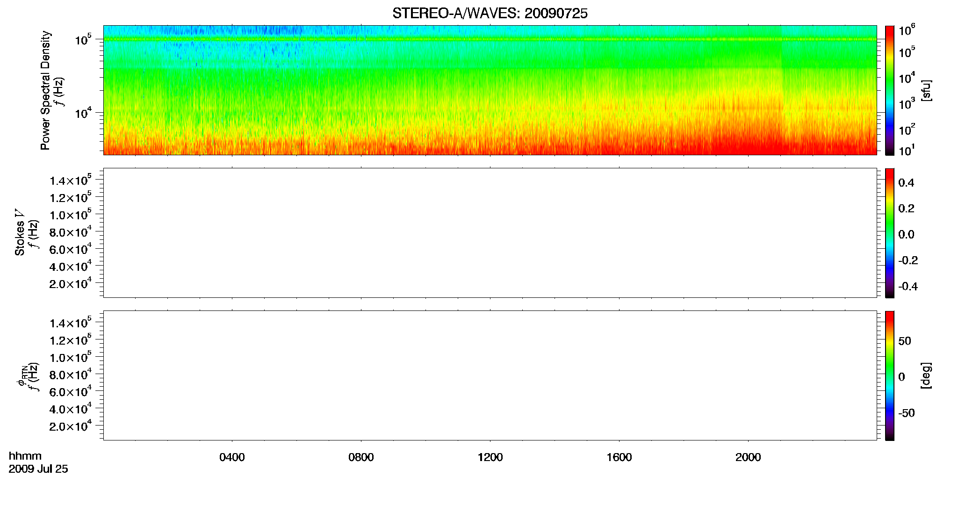
Task: Click the Stokes V color scale bar
Action: point(890,233)
